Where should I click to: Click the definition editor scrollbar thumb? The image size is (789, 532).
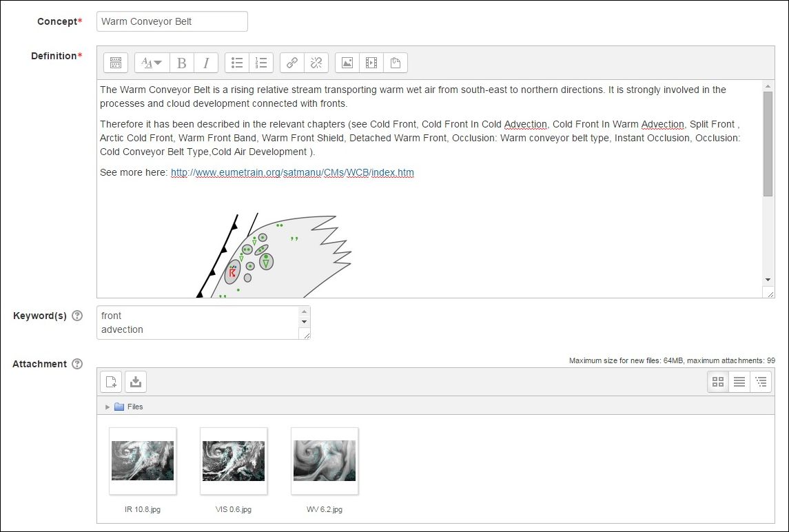pyautogui.click(x=768, y=144)
